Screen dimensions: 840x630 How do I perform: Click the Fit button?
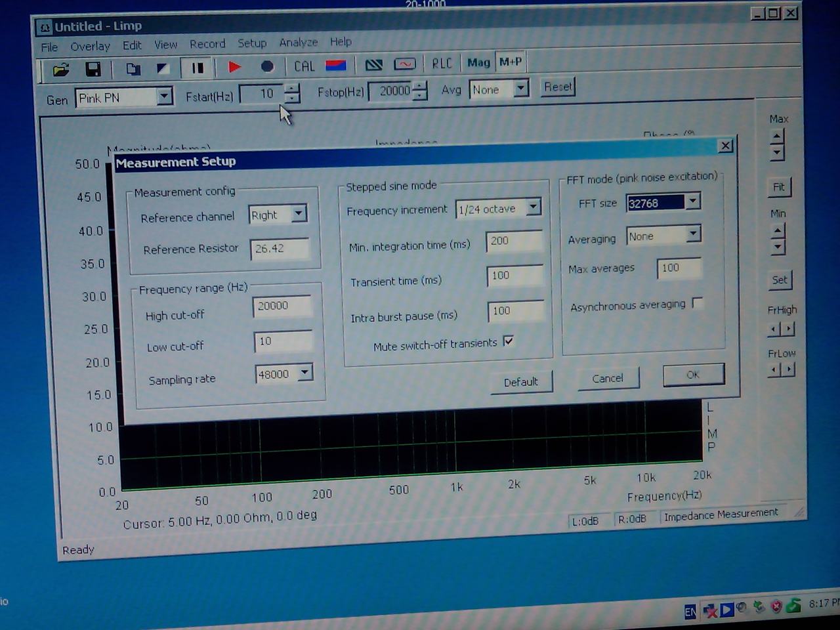point(779,188)
